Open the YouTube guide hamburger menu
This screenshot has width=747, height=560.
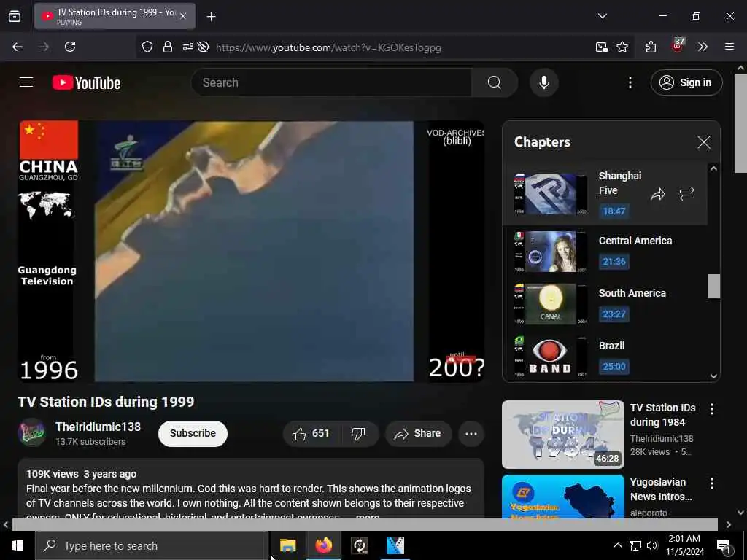26,82
